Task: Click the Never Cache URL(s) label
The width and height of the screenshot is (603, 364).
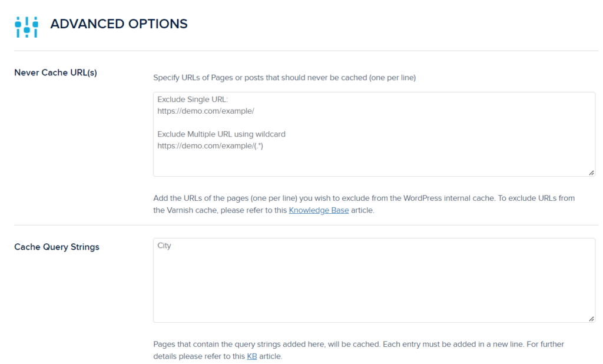Action: (x=55, y=73)
